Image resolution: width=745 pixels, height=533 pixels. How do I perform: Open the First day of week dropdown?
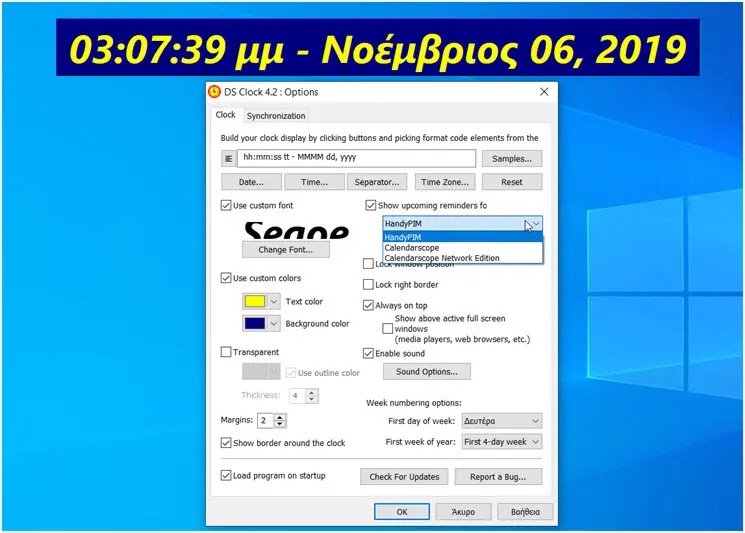coord(502,421)
